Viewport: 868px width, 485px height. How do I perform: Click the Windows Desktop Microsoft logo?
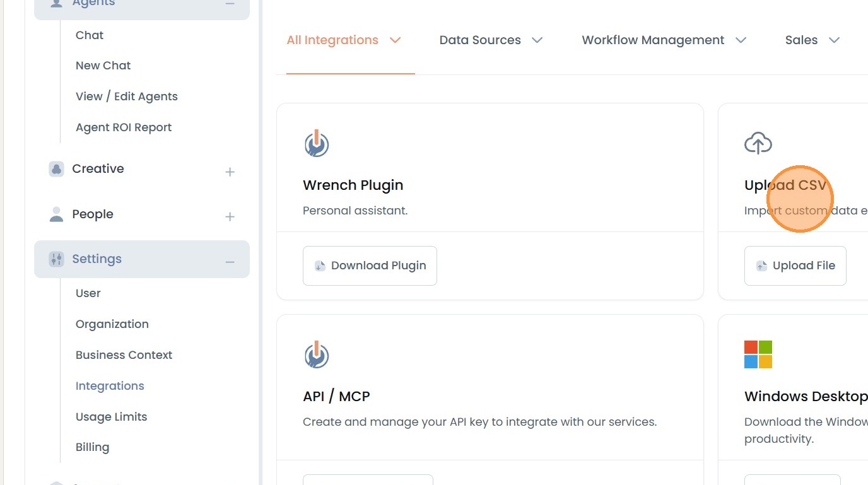coord(758,354)
